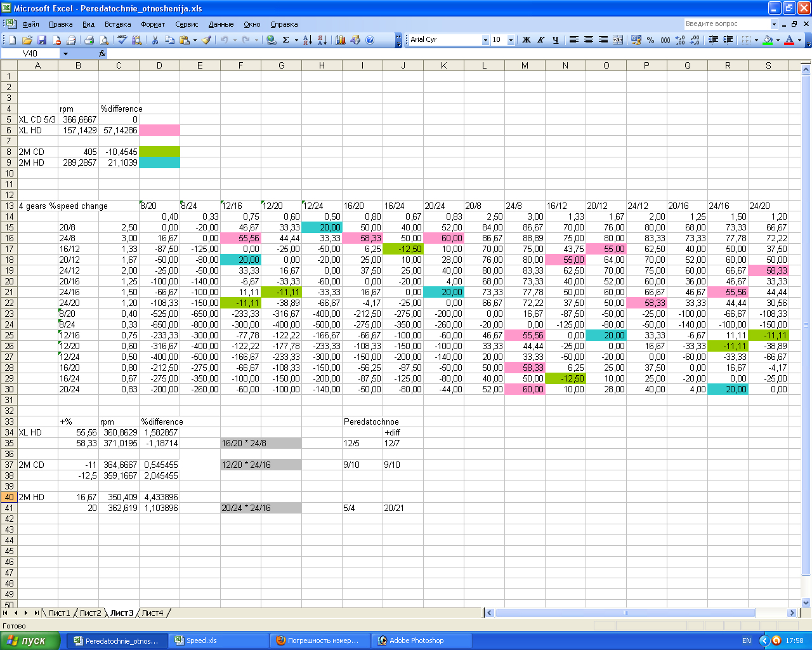Toggle right text alignment
812x650 pixels.
(603, 40)
